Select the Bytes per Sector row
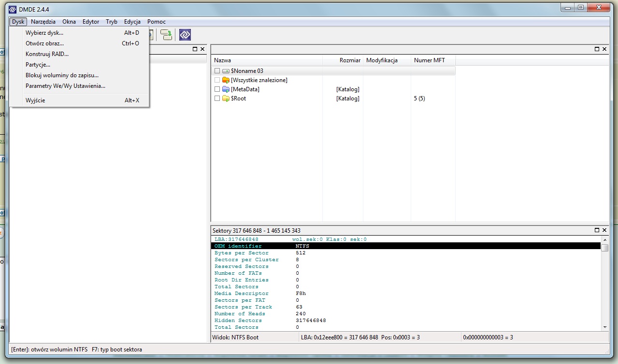Image resolution: width=618 pixels, height=364 pixels. (x=406, y=253)
